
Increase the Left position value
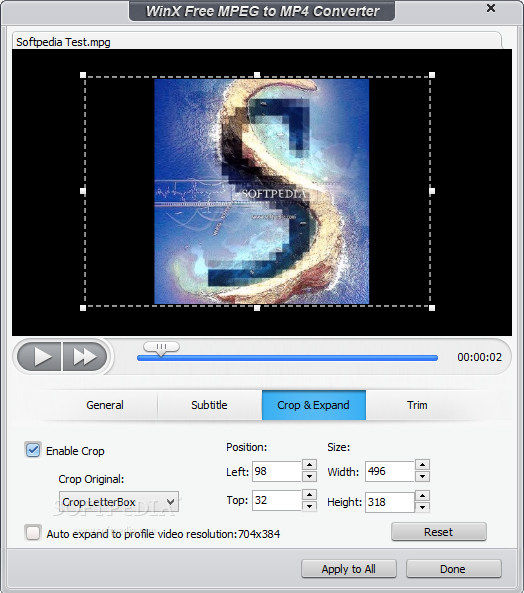coord(309,465)
